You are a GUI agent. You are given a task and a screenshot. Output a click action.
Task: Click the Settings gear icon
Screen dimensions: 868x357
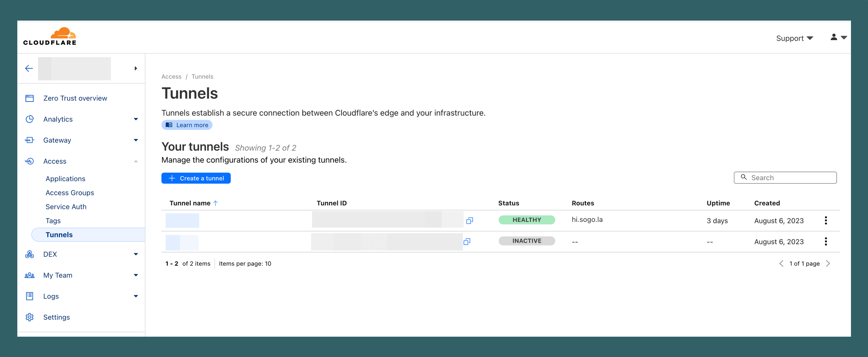pyautogui.click(x=30, y=317)
